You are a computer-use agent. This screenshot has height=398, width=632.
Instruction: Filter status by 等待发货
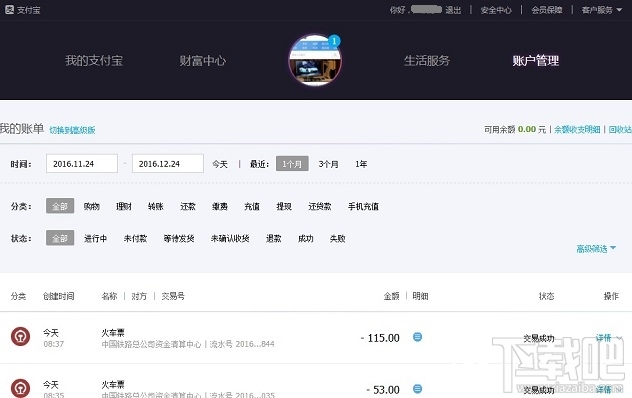tap(179, 238)
